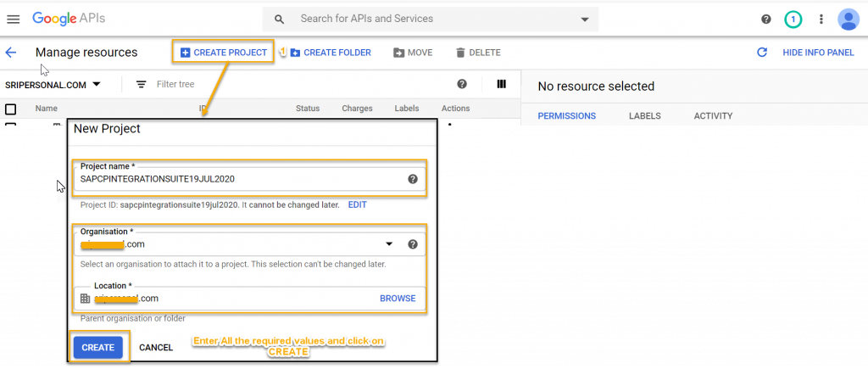
Task: Switch to the ACTIVITY tab
Action: [x=713, y=116]
